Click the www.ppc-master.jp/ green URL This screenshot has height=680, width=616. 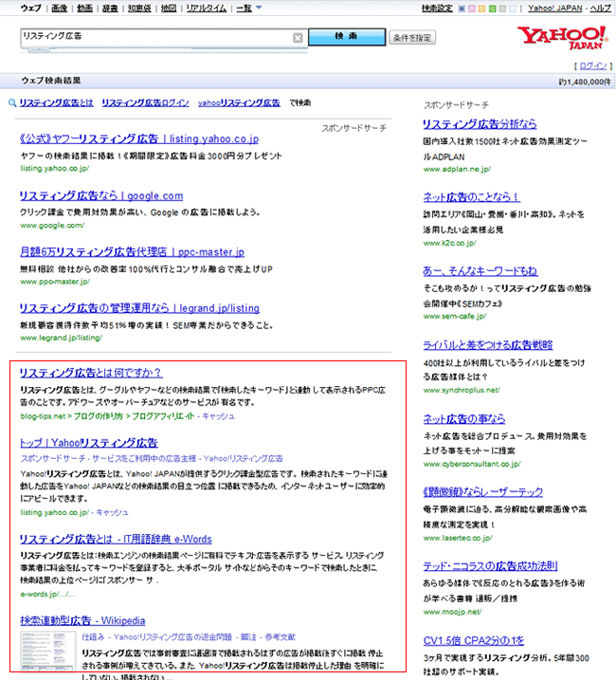pos(55,282)
